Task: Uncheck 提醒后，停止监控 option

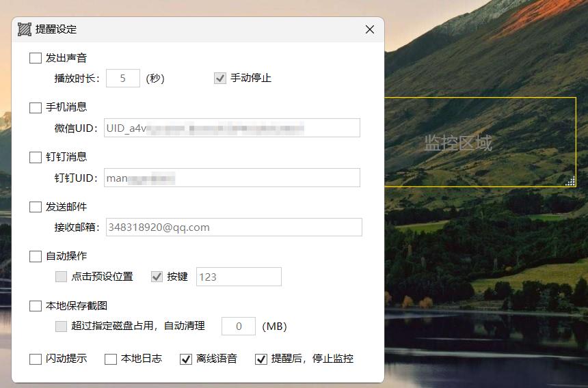Action: [261, 359]
